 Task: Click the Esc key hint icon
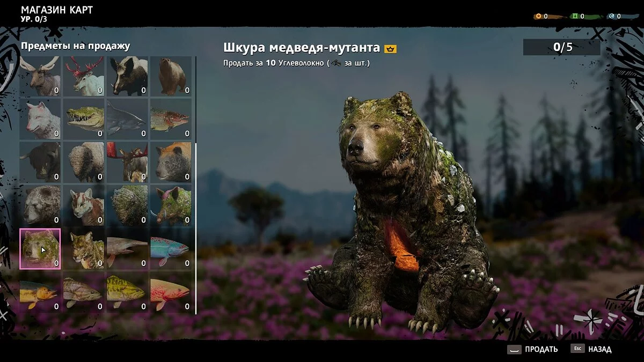577,349
